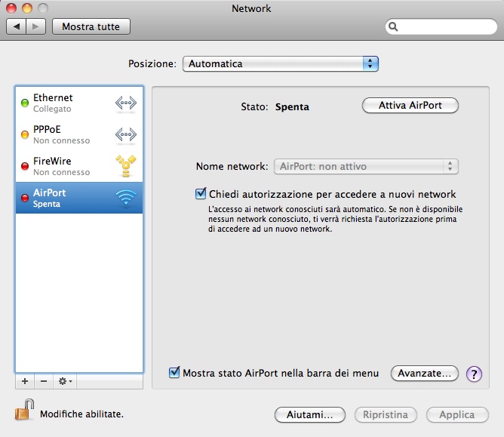Close the Network window with red button
Image resolution: width=504 pixels, height=437 pixels.
(11, 8)
